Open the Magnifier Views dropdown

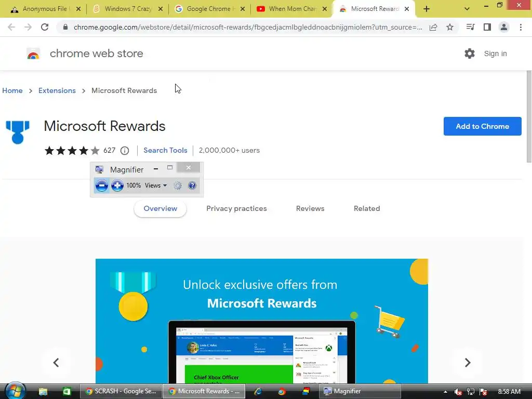point(156,185)
